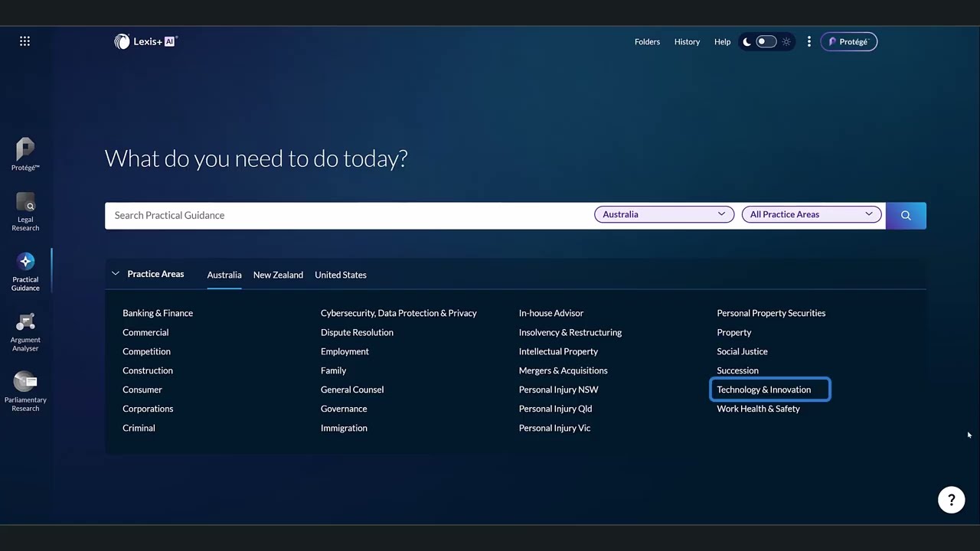The image size is (980, 551).
Task: Open History in the top bar
Action: (687, 42)
